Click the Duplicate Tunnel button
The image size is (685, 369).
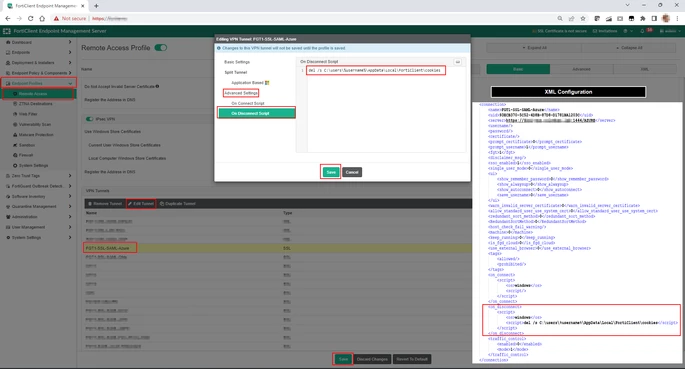click(x=177, y=203)
